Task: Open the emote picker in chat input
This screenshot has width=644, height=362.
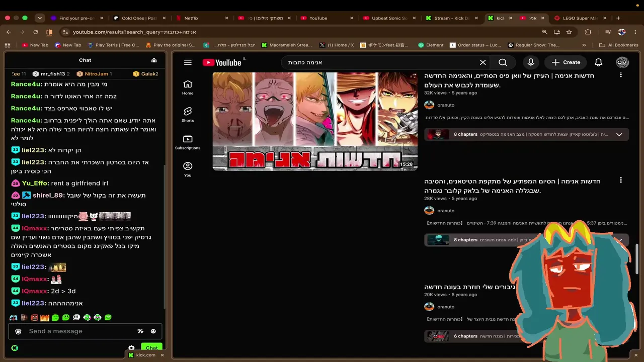Action: pyautogui.click(x=153, y=331)
